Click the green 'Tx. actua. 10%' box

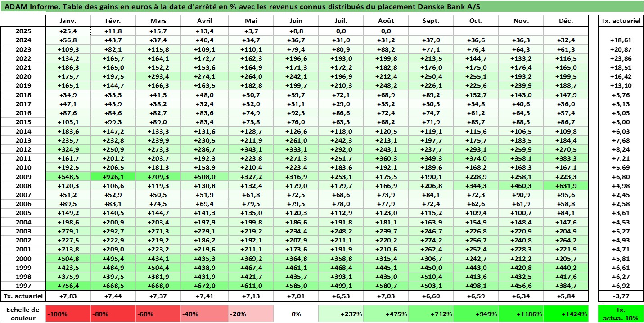pos(621,314)
